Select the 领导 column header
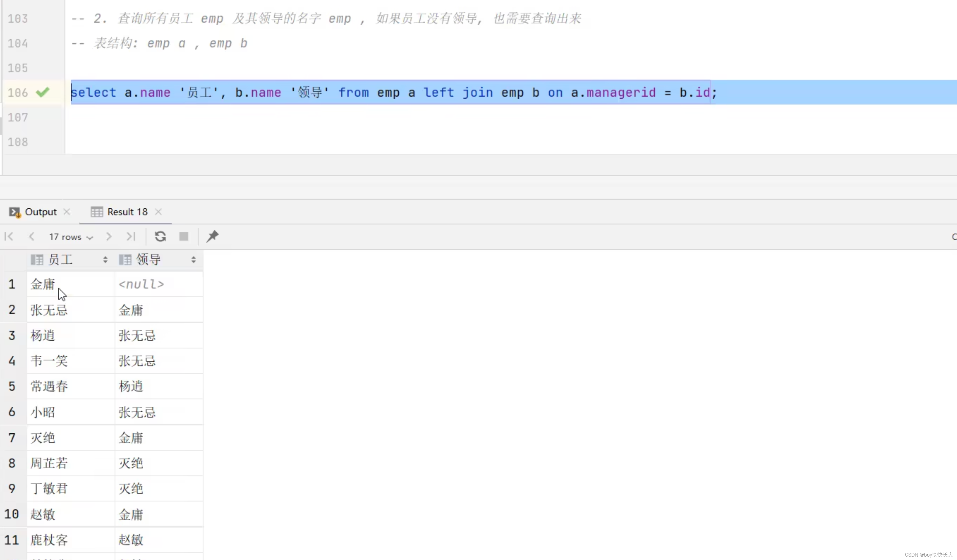Screen dimensions: 957x560 click(x=159, y=260)
